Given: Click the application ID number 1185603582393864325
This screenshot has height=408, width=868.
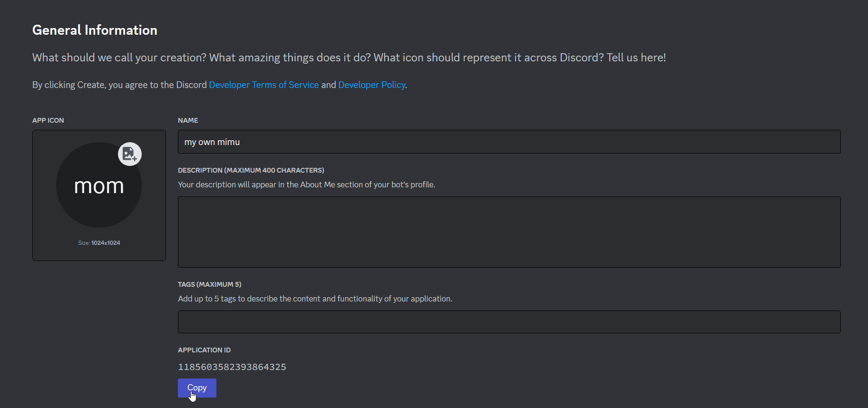Looking at the screenshot, I should click(232, 367).
